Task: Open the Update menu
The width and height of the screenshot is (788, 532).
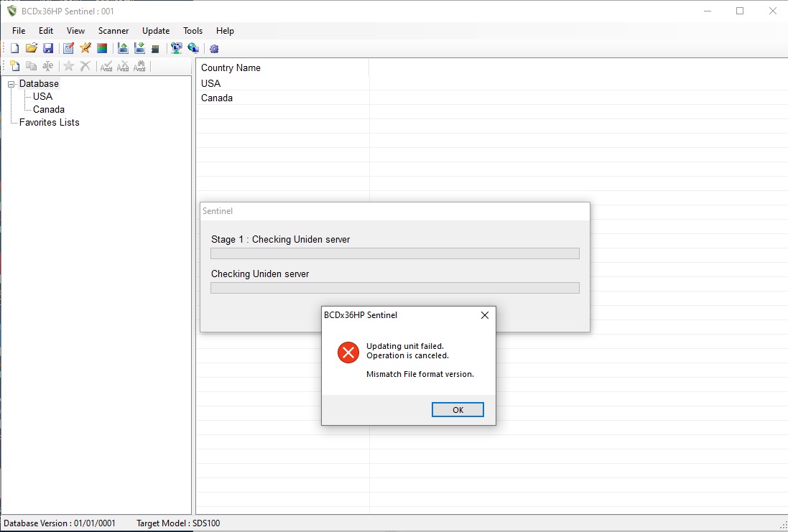Action: [x=156, y=31]
